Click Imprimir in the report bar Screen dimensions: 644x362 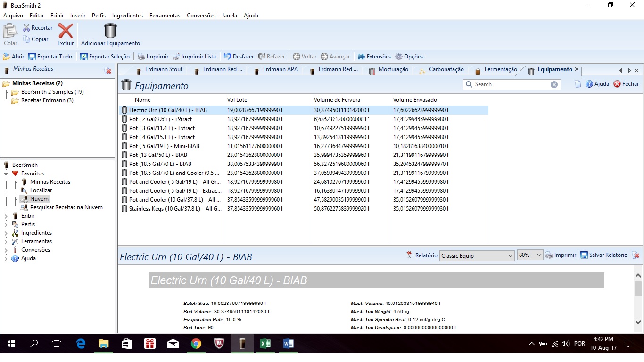(x=561, y=255)
